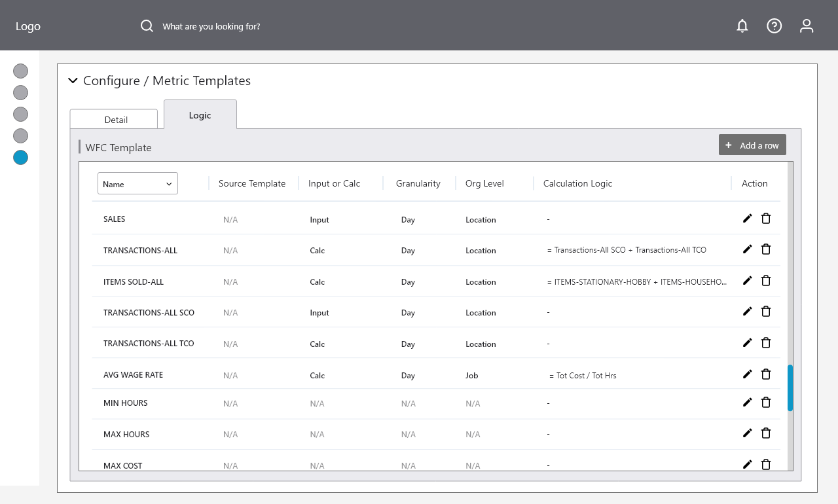The image size is (838, 504).
Task: Select the SALES name cell
Action: pos(114,219)
